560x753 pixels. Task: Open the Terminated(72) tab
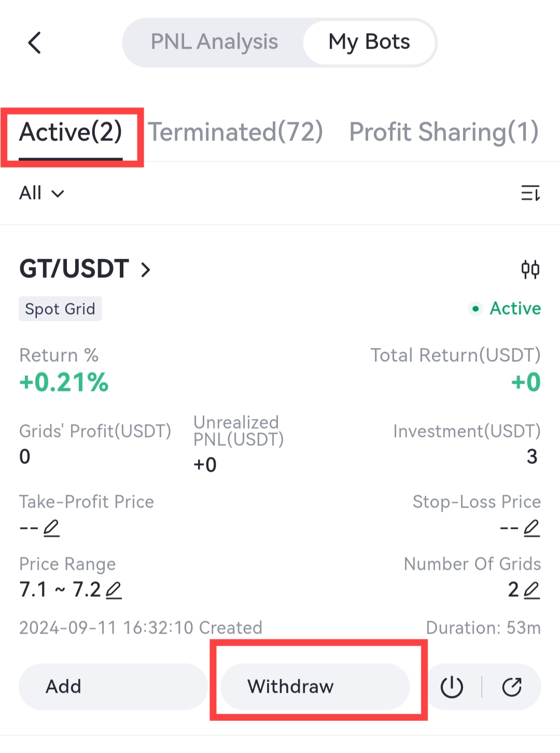(x=235, y=132)
